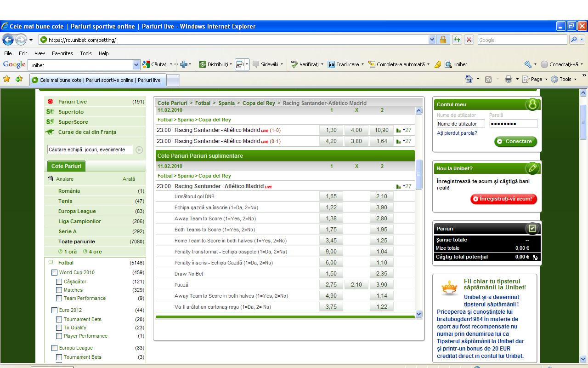This screenshot has height=368, width=588.
Task: Click the search magnifier icon beside Google box
Action: click(574, 40)
